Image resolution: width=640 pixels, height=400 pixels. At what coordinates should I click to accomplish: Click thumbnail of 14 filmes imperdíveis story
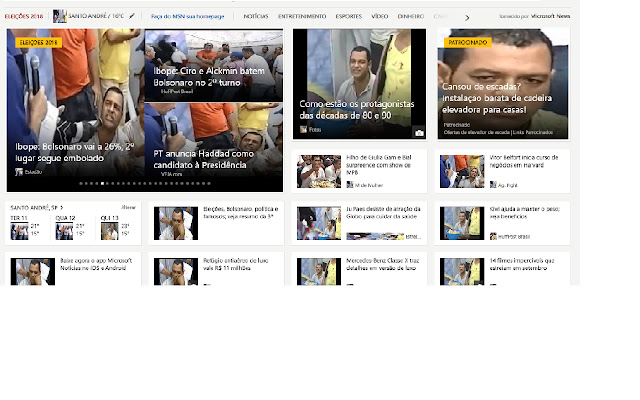click(x=462, y=272)
